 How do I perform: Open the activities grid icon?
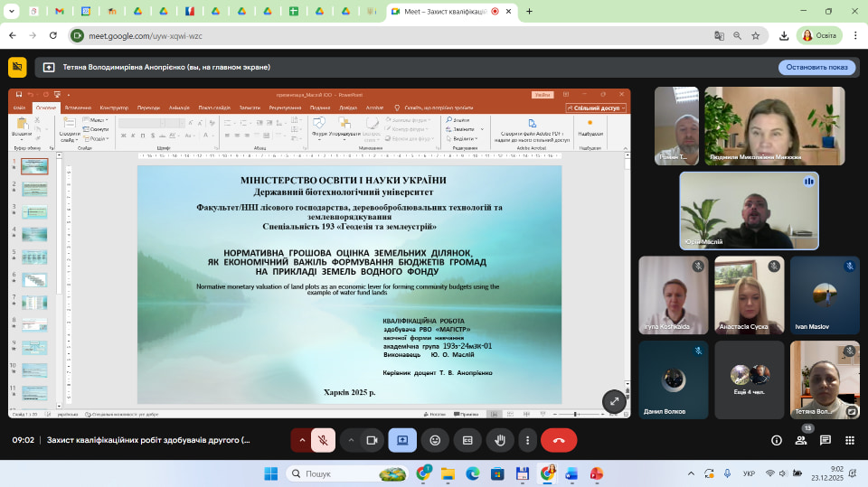point(850,440)
